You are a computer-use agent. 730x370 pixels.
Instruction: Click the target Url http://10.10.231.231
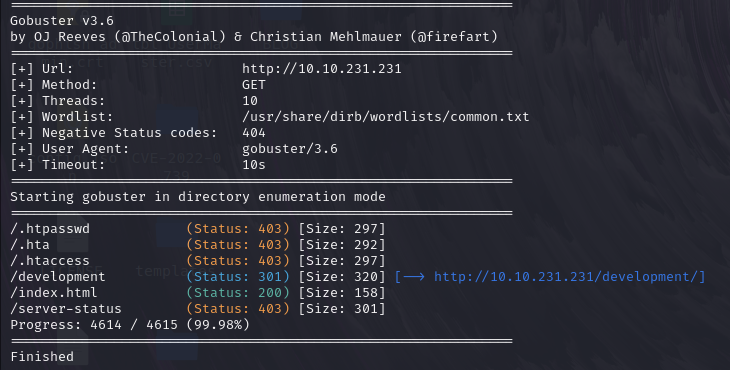click(x=322, y=69)
